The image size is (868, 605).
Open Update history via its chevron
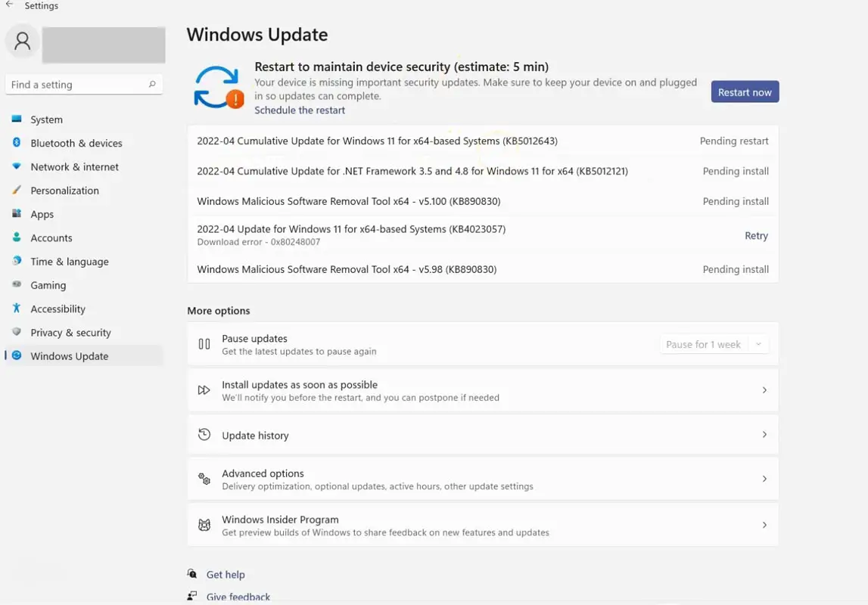click(x=764, y=435)
